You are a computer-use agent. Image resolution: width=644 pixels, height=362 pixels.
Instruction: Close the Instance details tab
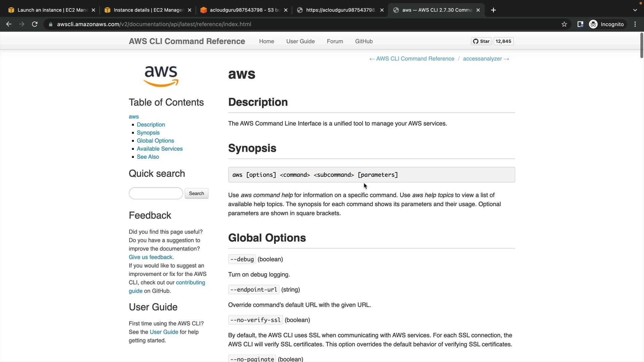coord(190,10)
